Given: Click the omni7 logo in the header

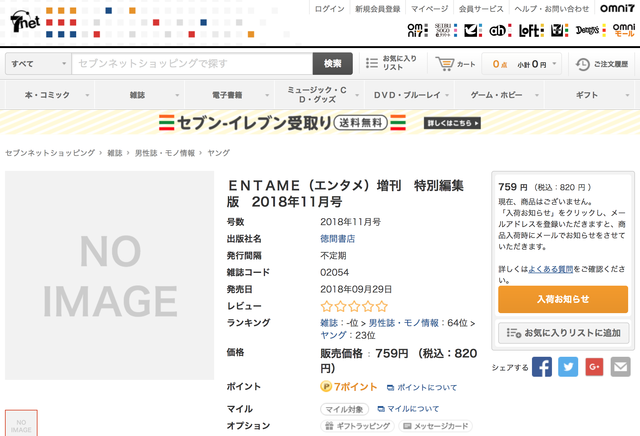Looking at the screenshot, I should [617, 8].
